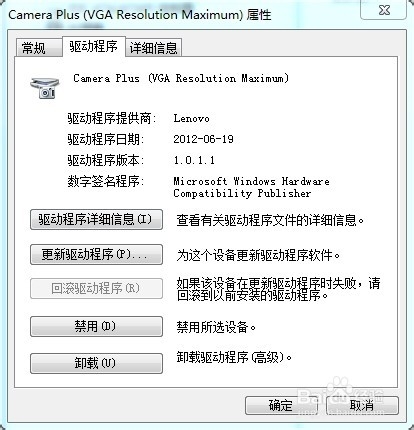
Task: Click the 驱动程序提供商 label
Action: pos(112,118)
